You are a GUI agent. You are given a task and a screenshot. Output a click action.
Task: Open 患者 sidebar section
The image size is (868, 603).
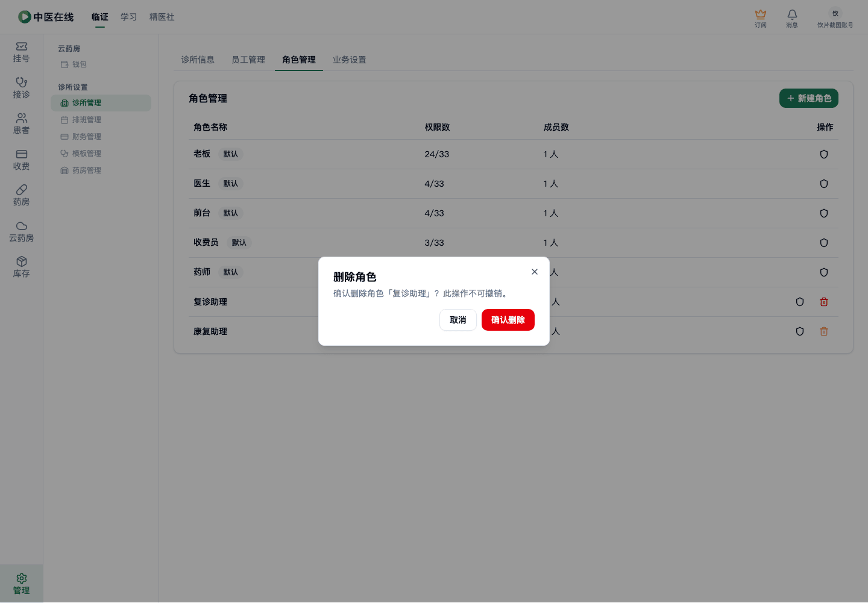click(22, 124)
